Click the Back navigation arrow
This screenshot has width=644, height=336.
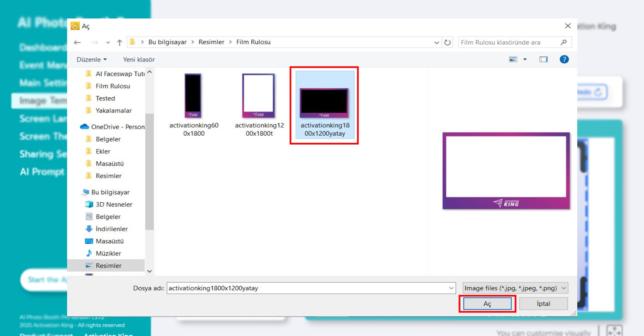click(77, 42)
